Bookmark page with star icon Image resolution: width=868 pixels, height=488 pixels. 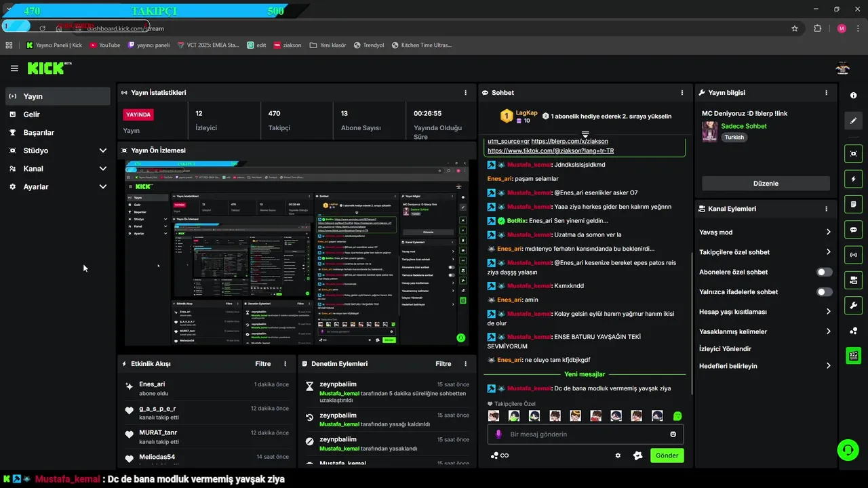[x=795, y=28]
